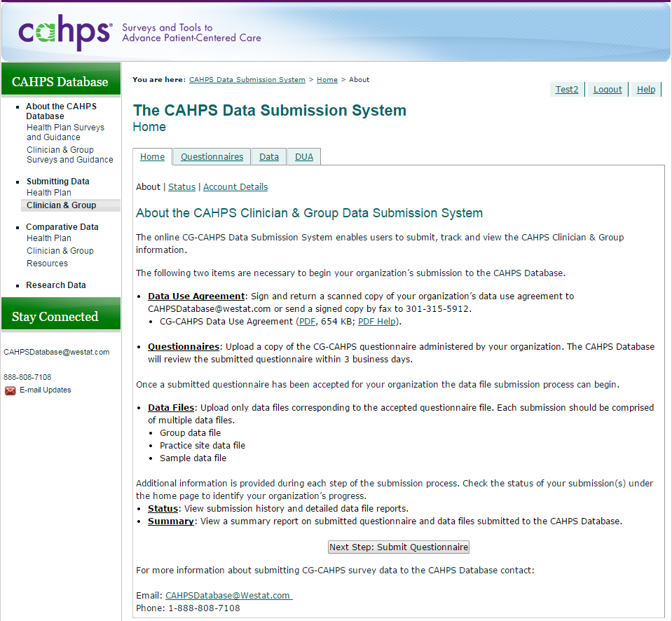Click the Status sub-navigation link
The height and width of the screenshot is (621, 672).
click(181, 187)
